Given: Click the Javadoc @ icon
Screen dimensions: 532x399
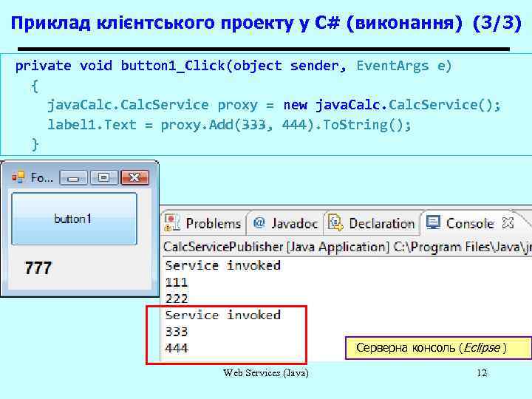Looking at the screenshot, I should (x=259, y=222).
